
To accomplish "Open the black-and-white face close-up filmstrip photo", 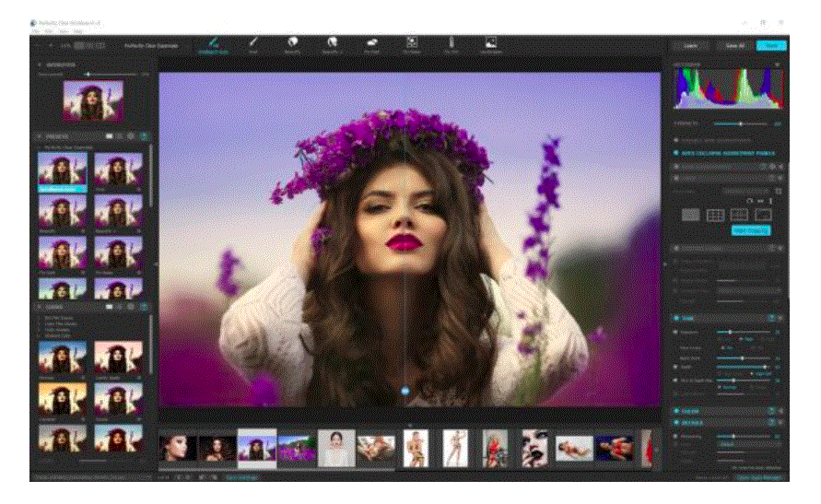I will click(x=534, y=448).
